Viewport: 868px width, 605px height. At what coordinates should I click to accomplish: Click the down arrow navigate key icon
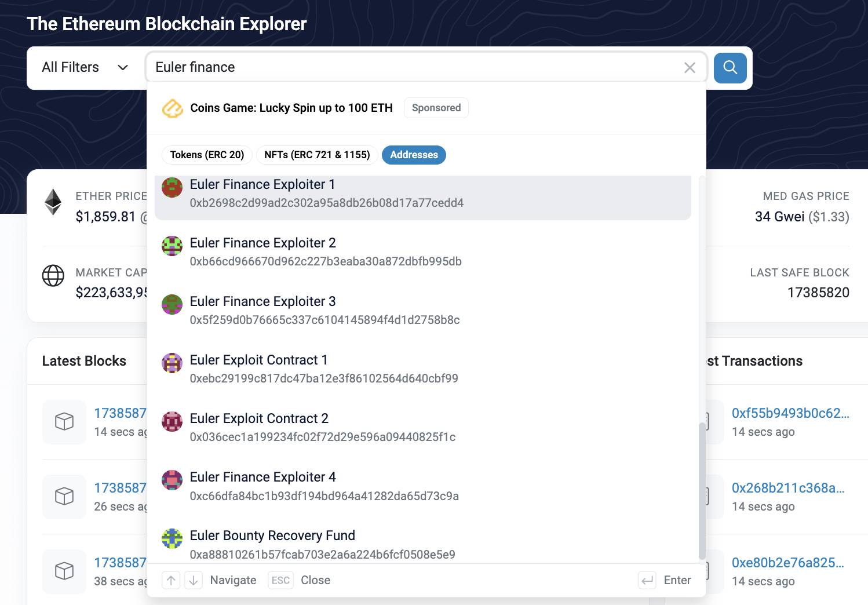194,580
